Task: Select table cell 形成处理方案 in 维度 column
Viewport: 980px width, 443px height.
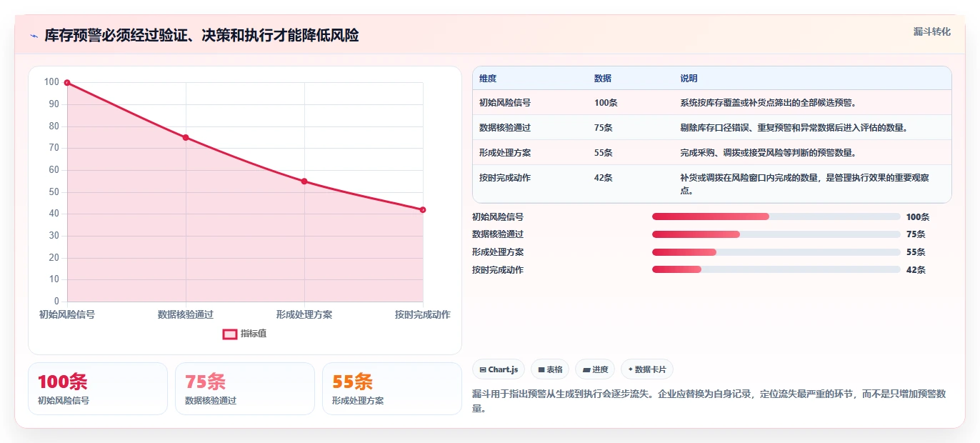Action: click(x=505, y=153)
